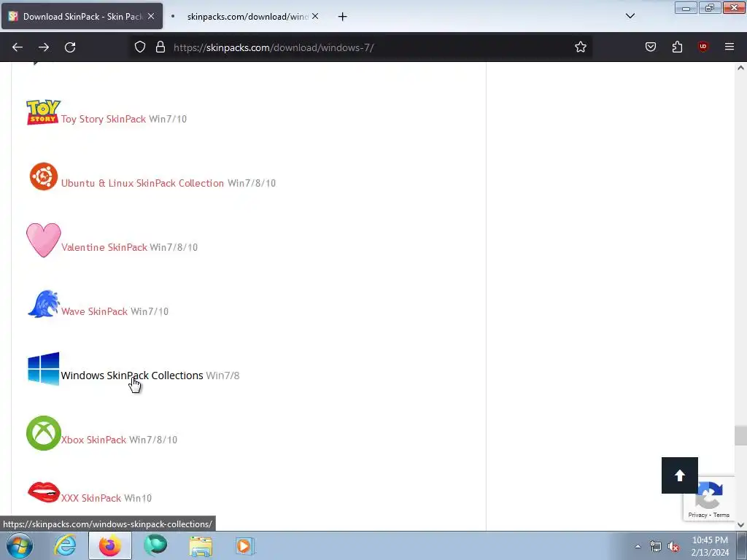The width and height of the screenshot is (747, 560).
Task: Reload the page with the refresh icon
Action: [x=70, y=47]
